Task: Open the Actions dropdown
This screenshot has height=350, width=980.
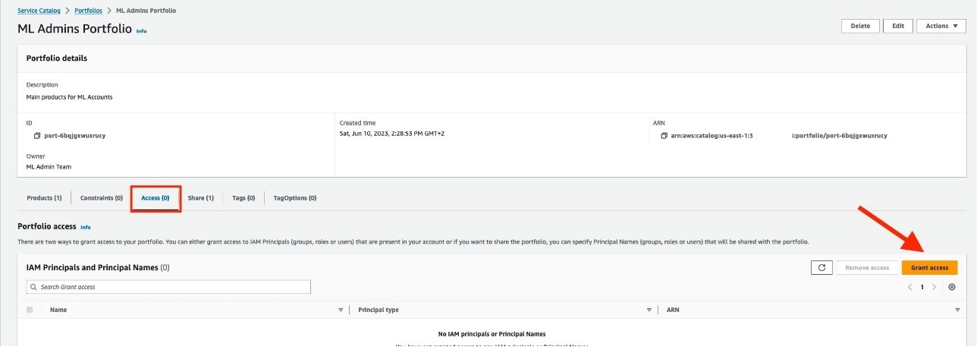Action: [941, 26]
